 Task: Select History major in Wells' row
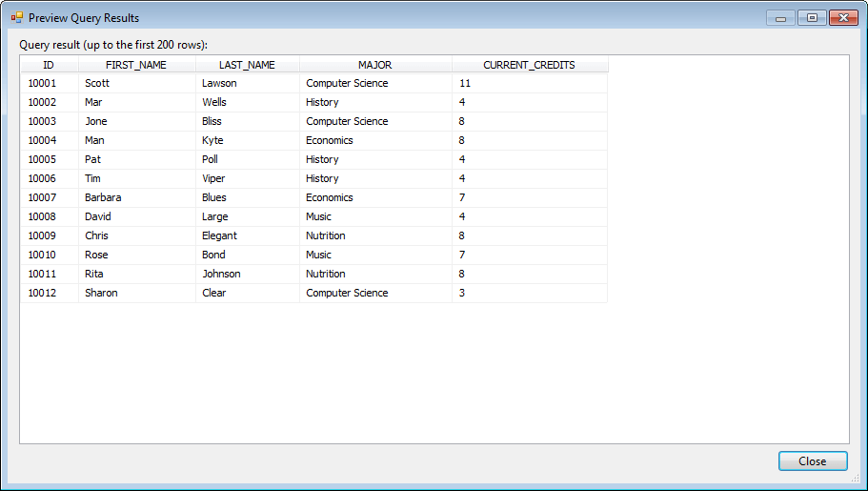(x=375, y=102)
